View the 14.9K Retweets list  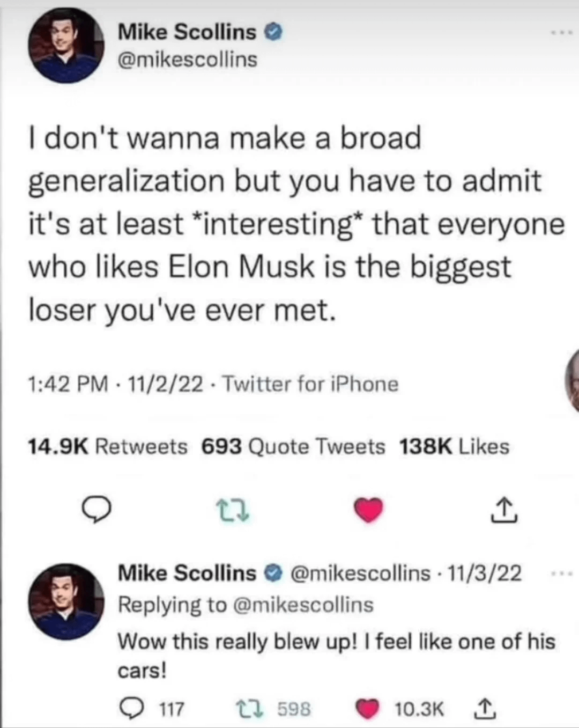click(107, 446)
